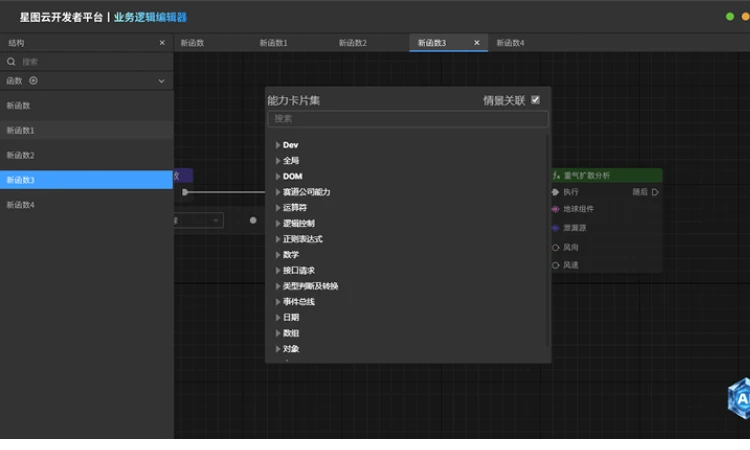This screenshot has height=450, width=750.
Task: Switch to the 新函数 tab
Action: pyautogui.click(x=193, y=43)
